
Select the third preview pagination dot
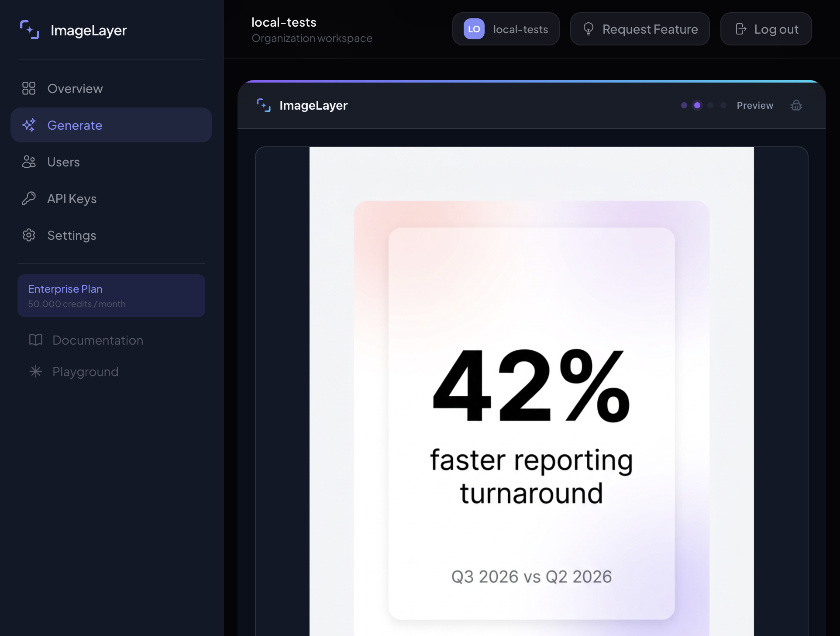click(x=710, y=105)
